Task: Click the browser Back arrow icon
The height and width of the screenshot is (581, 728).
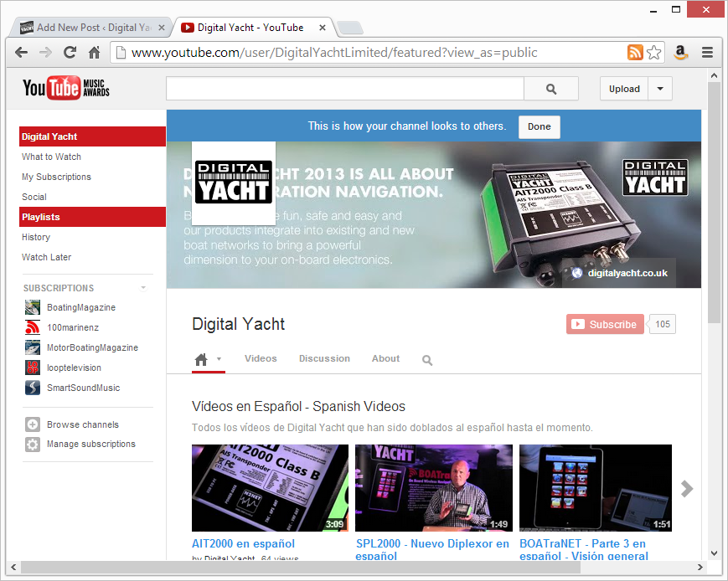Action: point(21,52)
